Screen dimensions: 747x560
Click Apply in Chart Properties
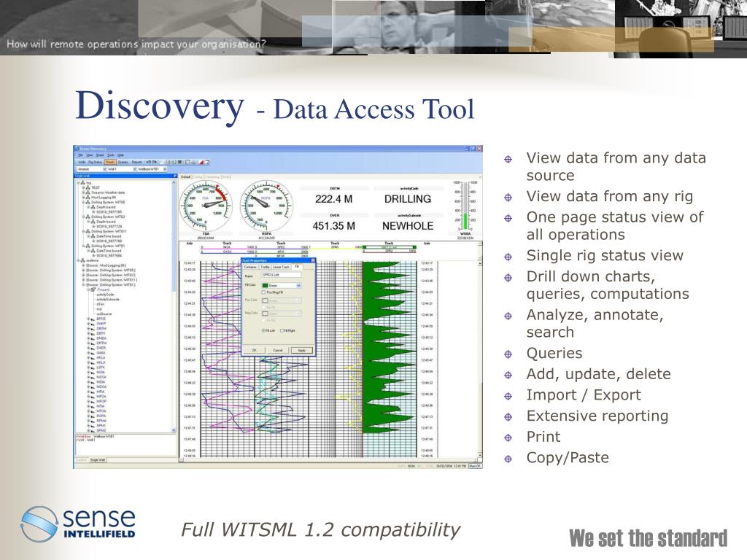pos(302,351)
